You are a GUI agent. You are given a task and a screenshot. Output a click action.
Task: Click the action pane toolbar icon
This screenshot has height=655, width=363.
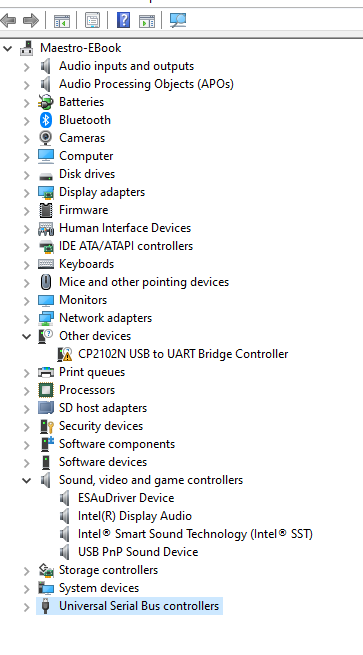[x=147, y=20]
